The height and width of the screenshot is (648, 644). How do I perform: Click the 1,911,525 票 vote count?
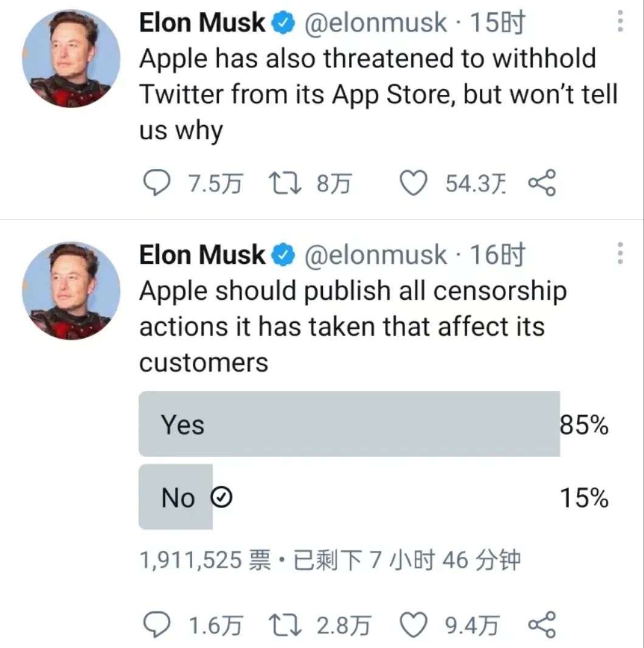205,560
